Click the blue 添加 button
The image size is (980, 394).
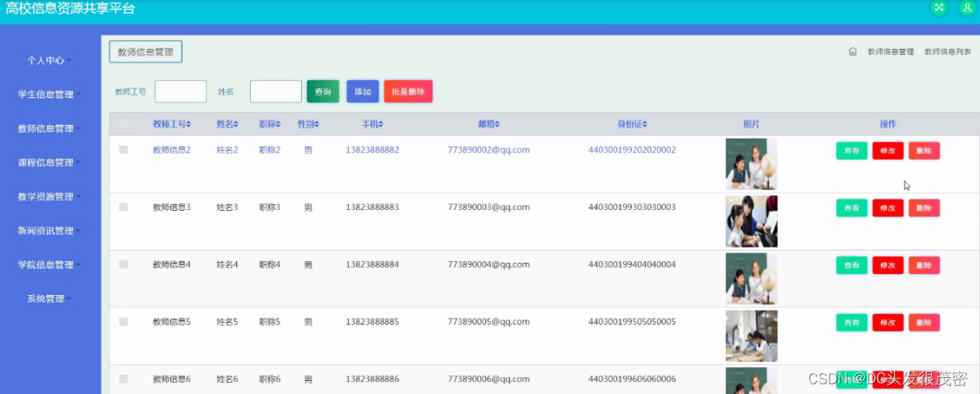coord(363,92)
